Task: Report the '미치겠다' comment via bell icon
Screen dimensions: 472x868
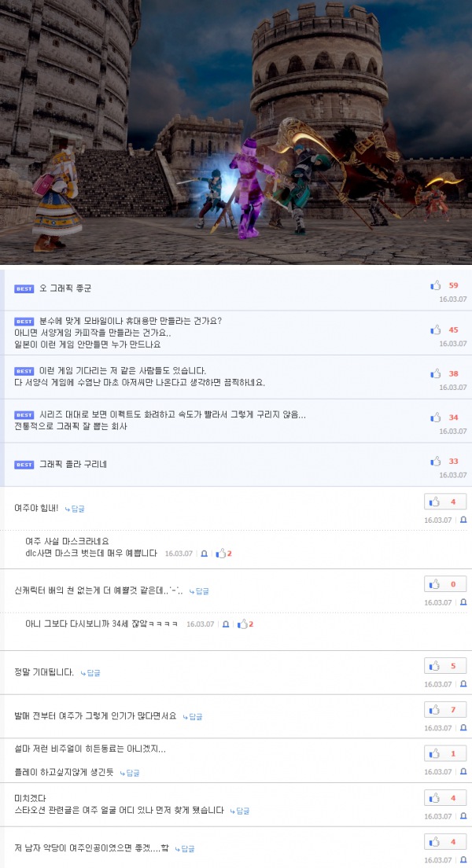Action: 463,817
